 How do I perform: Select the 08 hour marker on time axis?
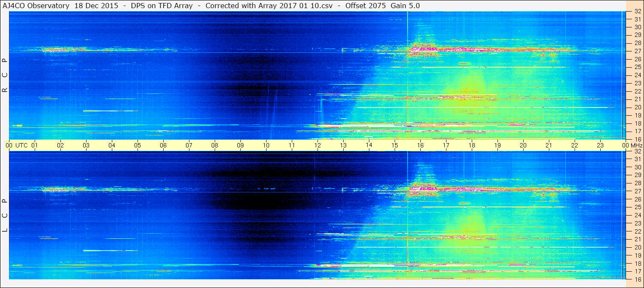click(x=215, y=146)
